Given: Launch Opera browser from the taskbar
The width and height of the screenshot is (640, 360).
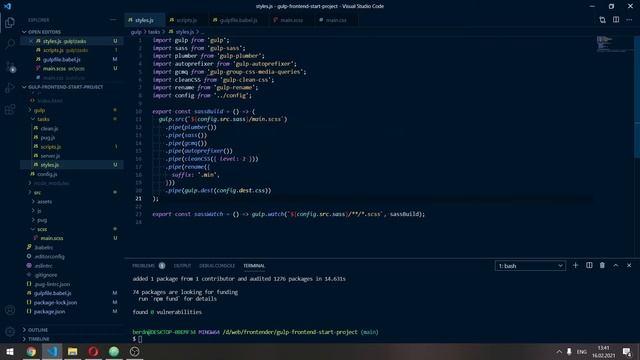Looking at the screenshot, I should click(93, 351).
